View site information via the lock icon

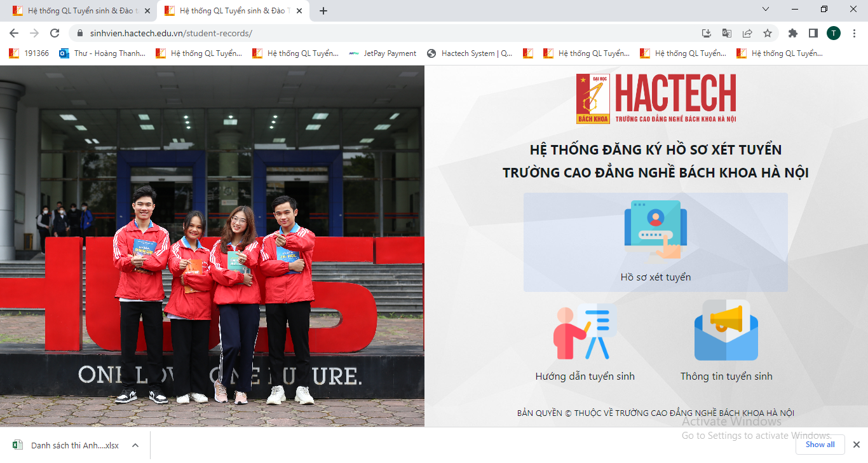click(80, 33)
